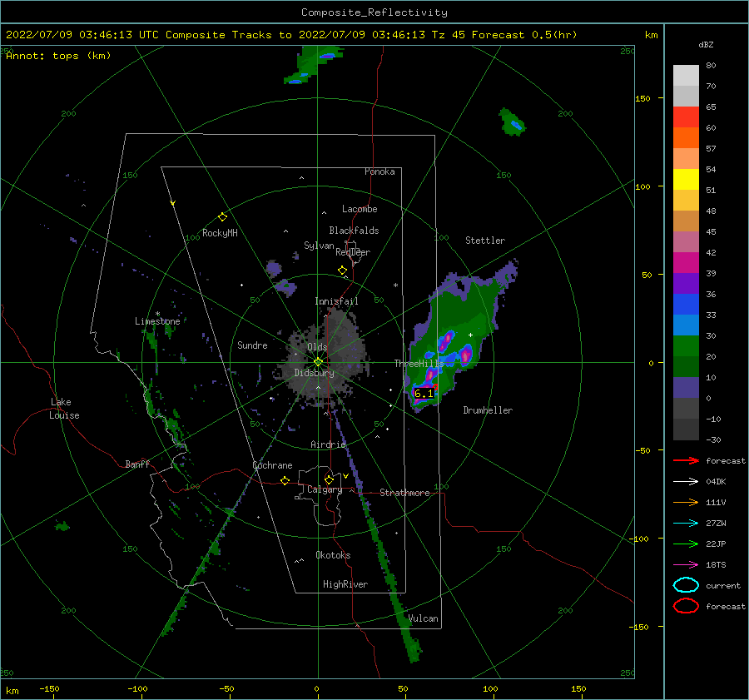Click the cyan current ellipse legend icon
This screenshot has height=700, width=749.
[686, 585]
